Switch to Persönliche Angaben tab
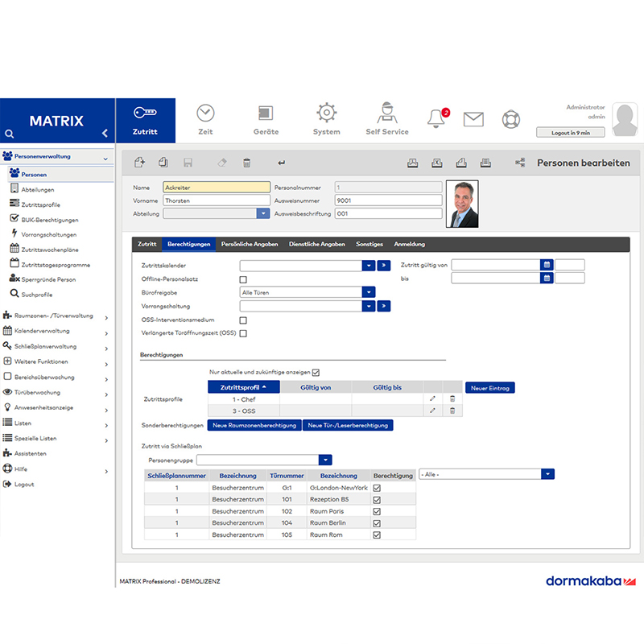 point(250,244)
